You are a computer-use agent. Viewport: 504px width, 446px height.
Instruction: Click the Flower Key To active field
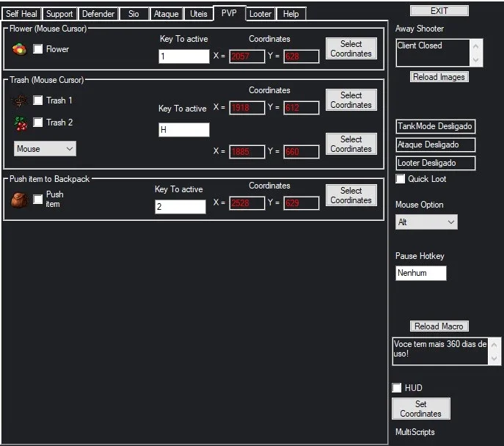pyautogui.click(x=184, y=56)
